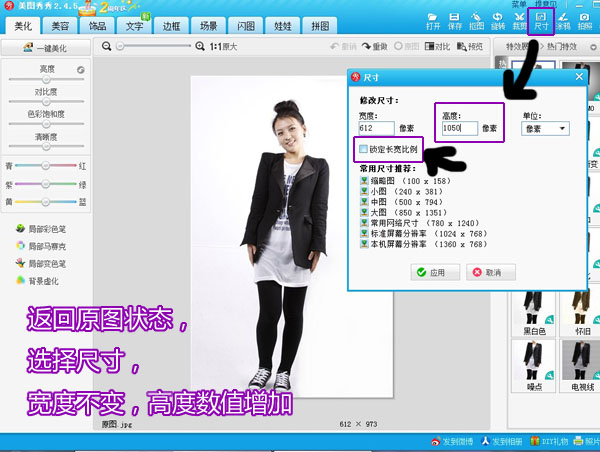Click the 保存 (save) toolbar icon
600x452 pixels.
click(453, 20)
